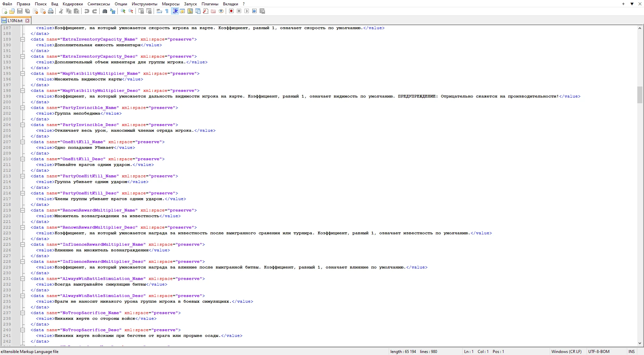
Task: Collapse the NoTroopSacrifice_Name fold on line 237
Action: pos(23,313)
